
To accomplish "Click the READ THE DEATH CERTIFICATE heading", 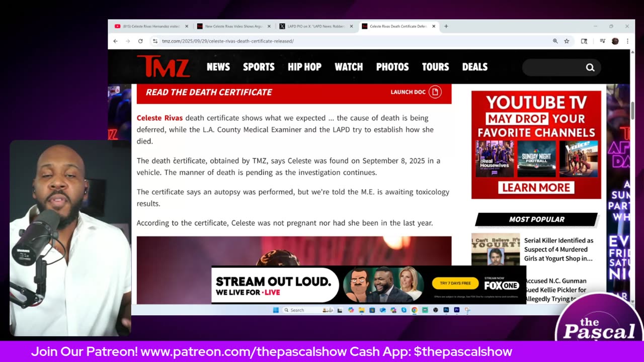I will click(x=209, y=92).
